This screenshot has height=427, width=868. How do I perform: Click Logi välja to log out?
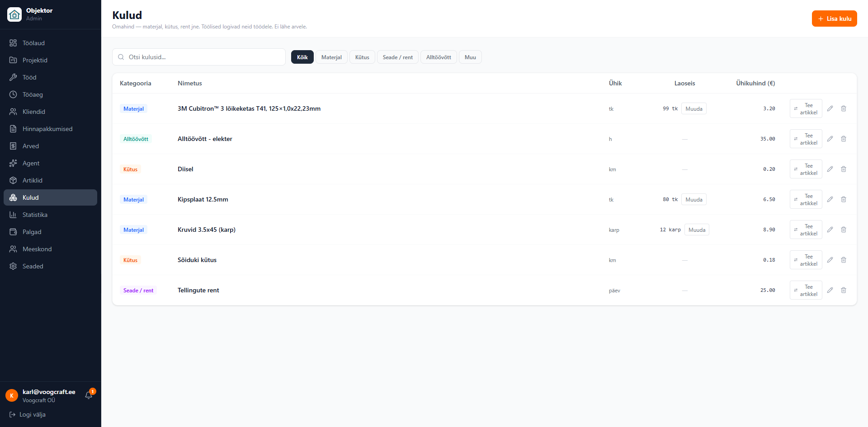coord(28,414)
